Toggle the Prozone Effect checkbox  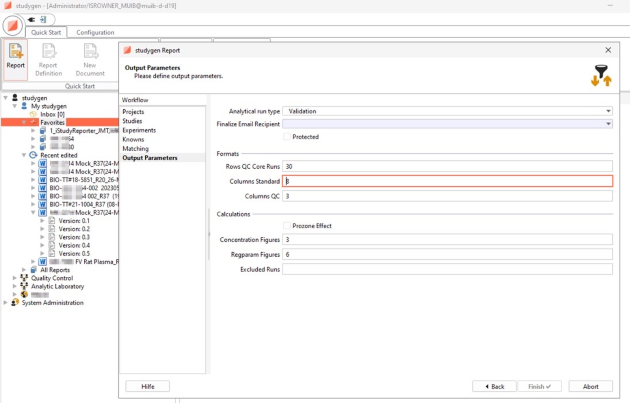coord(287,225)
